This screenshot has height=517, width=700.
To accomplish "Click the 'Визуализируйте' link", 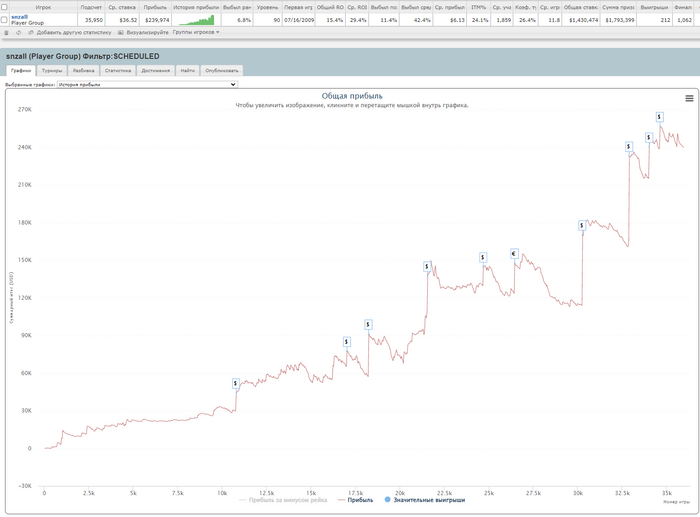I will click(x=148, y=33).
